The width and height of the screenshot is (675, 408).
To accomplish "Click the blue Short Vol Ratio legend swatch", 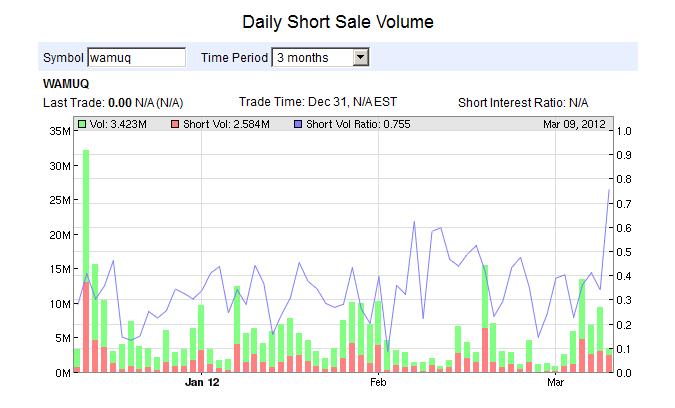I will [x=298, y=124].
